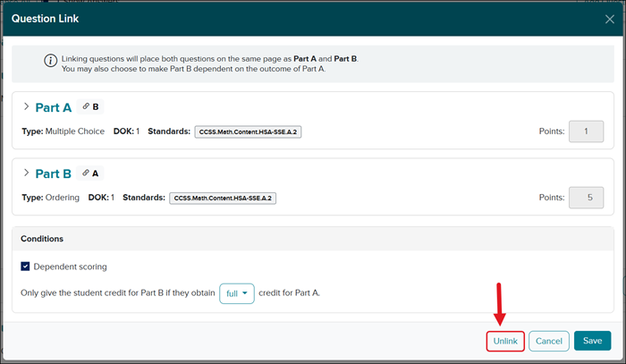Click the Part B Points field

coord(586,198)
